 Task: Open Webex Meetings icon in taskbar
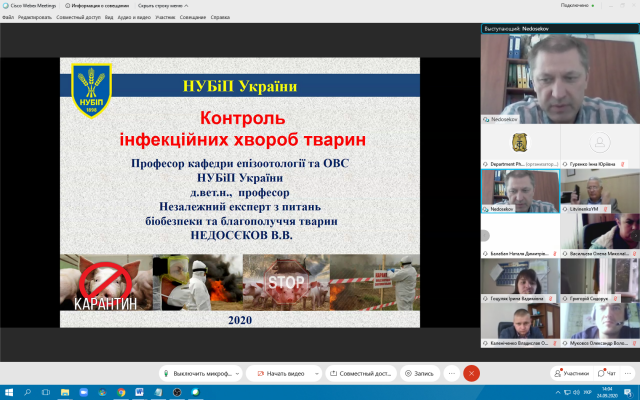click(x=196, y=392)
